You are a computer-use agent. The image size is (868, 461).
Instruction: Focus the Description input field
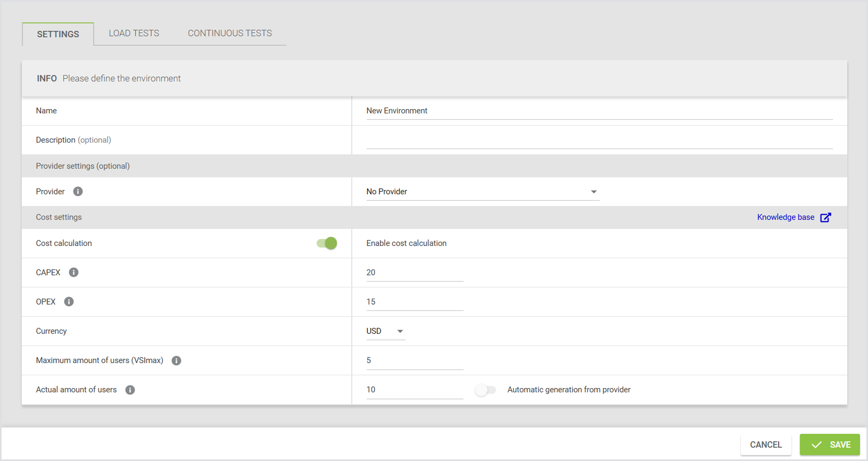[x=599, y=140]
